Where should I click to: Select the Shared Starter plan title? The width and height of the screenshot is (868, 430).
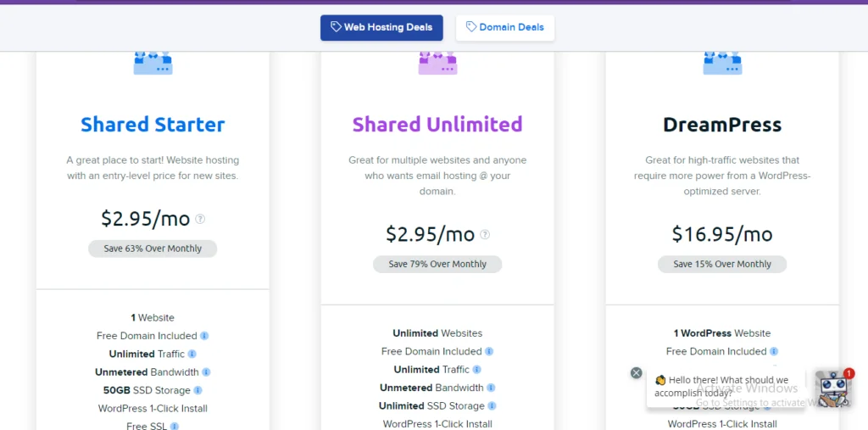click(x=153, y=124)
